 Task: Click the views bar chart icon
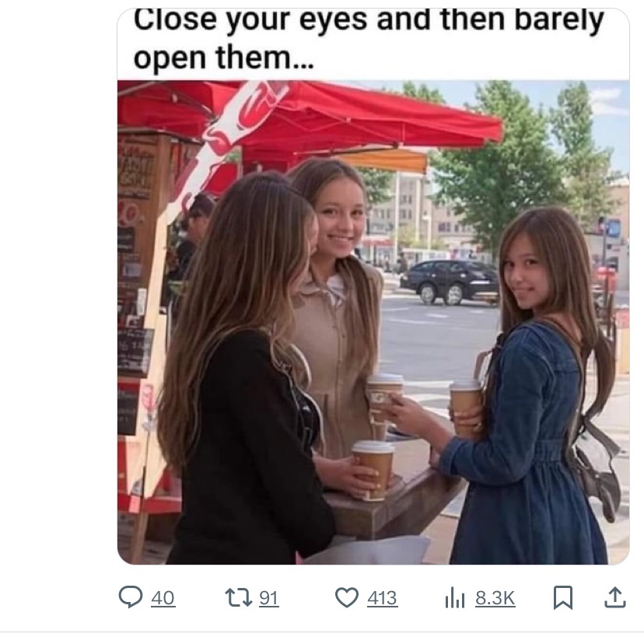(455, 597)
